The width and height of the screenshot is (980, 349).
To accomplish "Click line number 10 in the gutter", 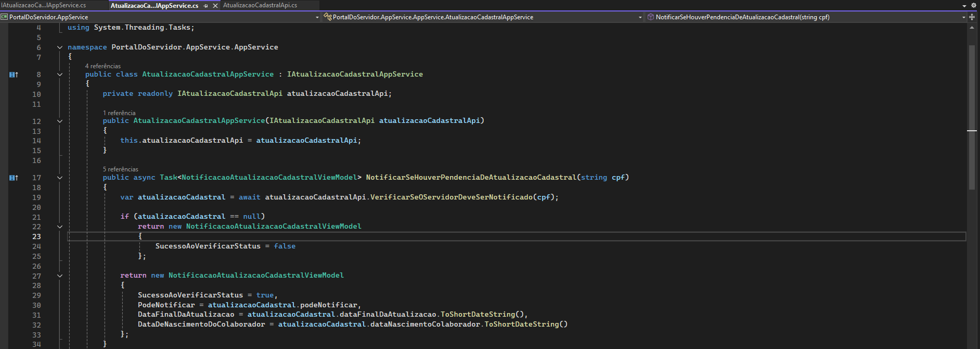I will click(x=36, y=94).
